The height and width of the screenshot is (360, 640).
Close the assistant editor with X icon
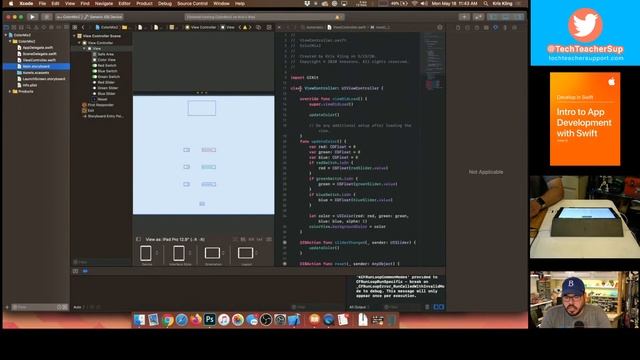coord(279,27)
